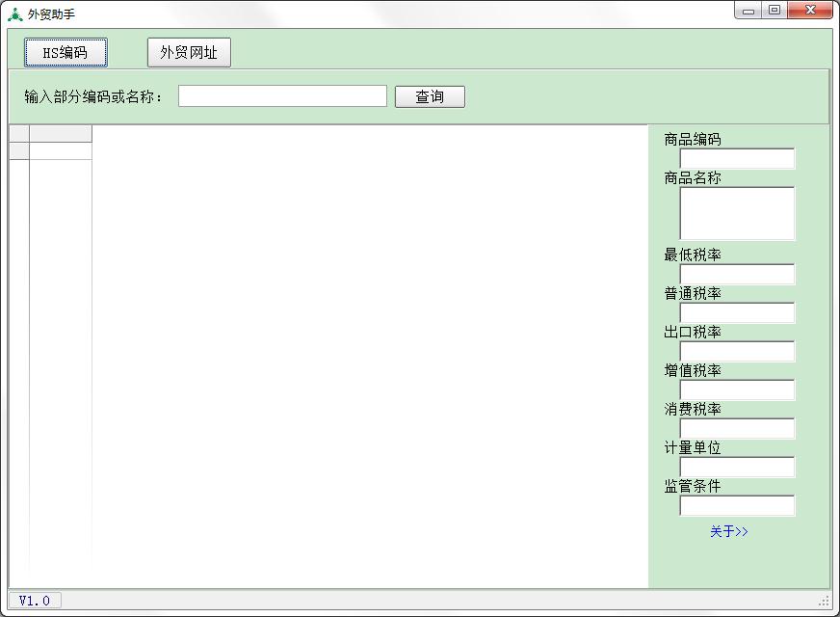The width and height of the screenshot is (840, 617).
Task: Select the first row header of results grid
Action: [x=19, y=151]
